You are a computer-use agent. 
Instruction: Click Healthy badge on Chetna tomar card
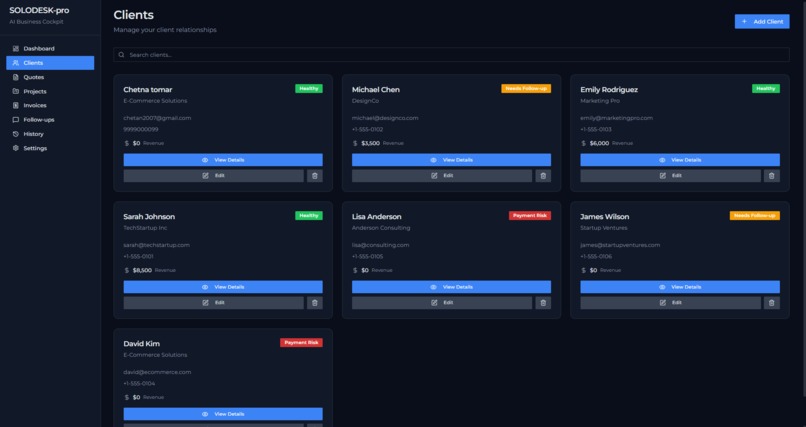pyautogui.click(x=309, y=88)
